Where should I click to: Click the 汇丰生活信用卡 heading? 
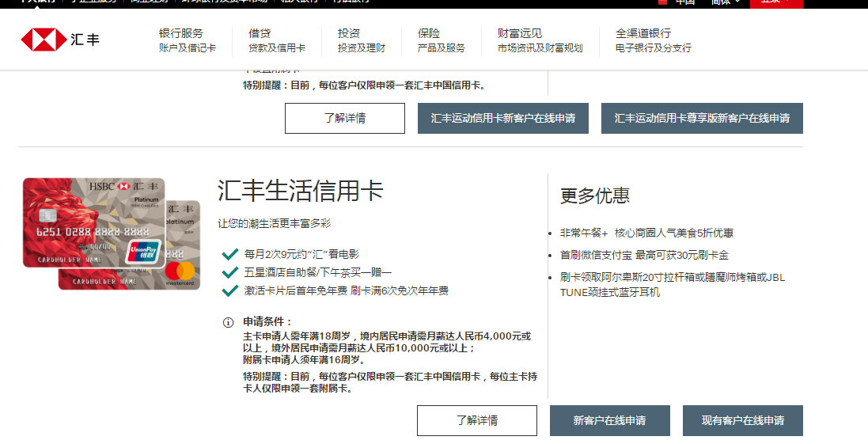[301, 191]
